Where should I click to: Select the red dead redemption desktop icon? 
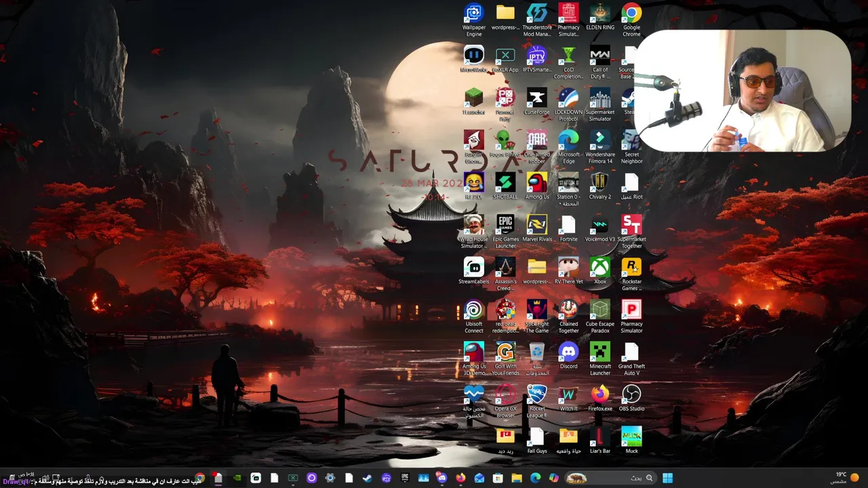click(x=505, y=317)
